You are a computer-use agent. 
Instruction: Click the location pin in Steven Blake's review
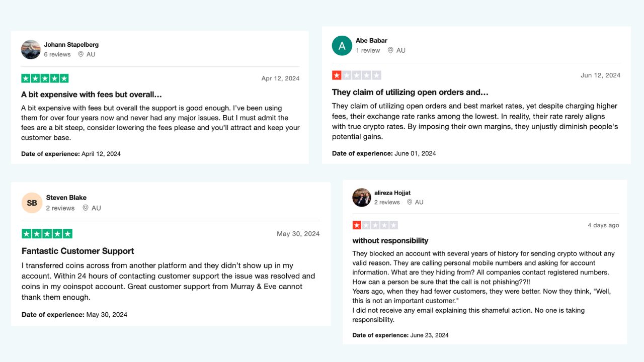86,208
